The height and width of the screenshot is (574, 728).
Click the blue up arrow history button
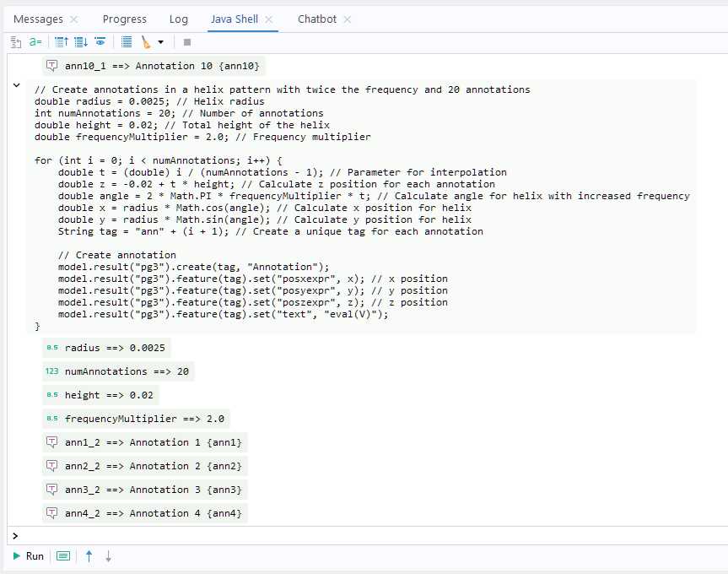pos(89,556)
